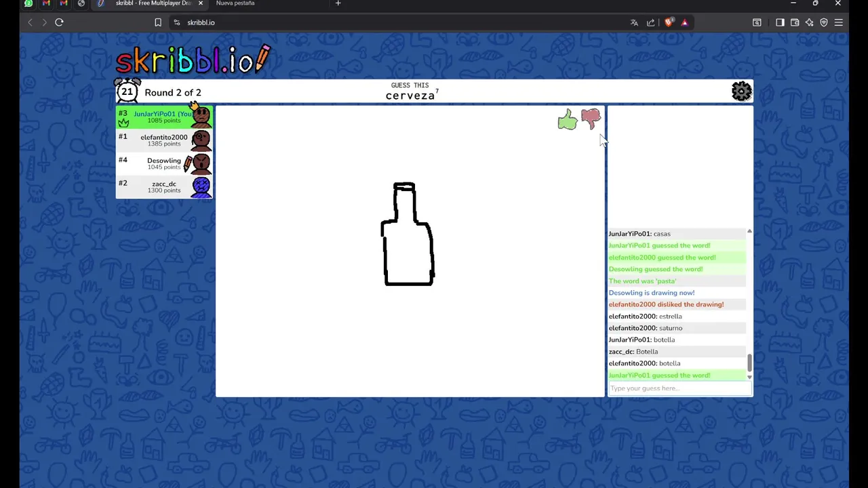Screen dimensions: 868x488
Task: Close the skribbl tab
Action: (x=200, y=3)
